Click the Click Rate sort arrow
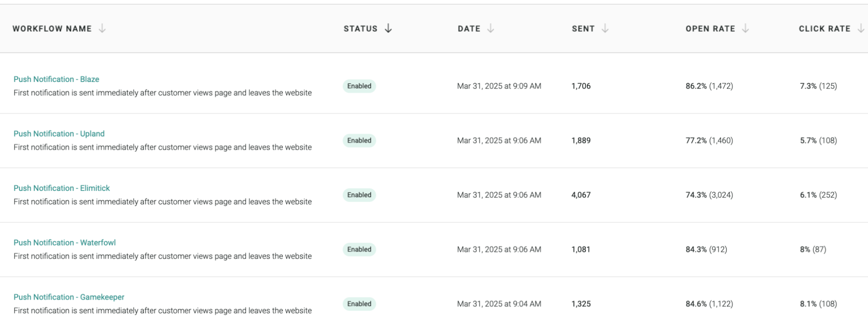Viewport: 868px width, 334px height. 861,29
